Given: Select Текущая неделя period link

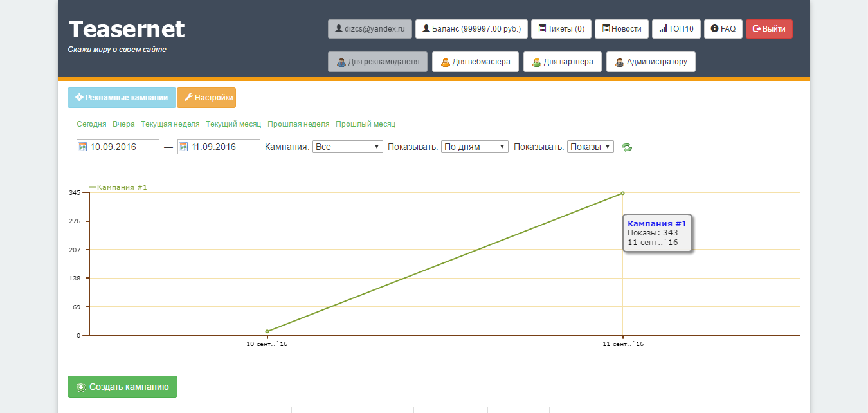Looking at the screenshot, I should [170, 124].
